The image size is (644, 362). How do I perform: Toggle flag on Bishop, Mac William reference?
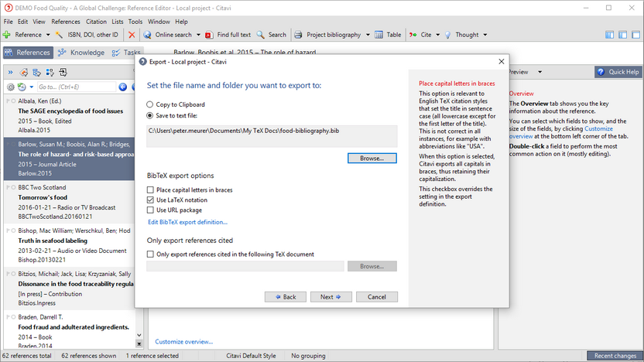coord(8,231)
